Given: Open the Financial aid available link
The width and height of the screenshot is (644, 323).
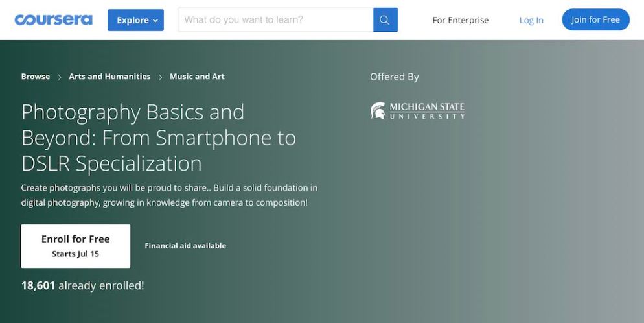Looking at the screenshot, I should point(185,246).
